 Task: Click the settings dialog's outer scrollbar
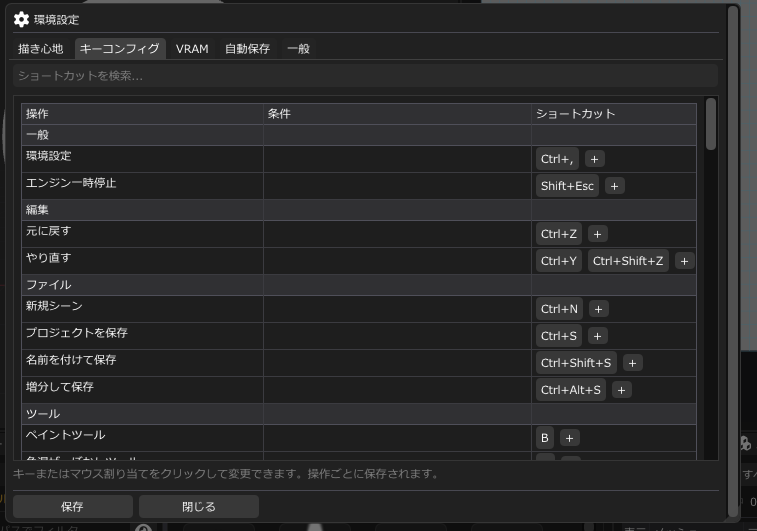(733, 261)
